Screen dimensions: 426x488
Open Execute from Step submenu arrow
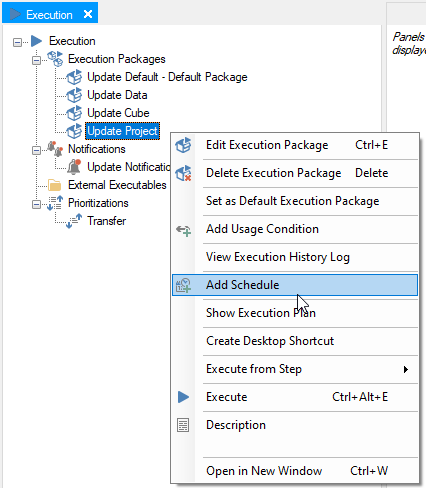(x=406, y=369)
